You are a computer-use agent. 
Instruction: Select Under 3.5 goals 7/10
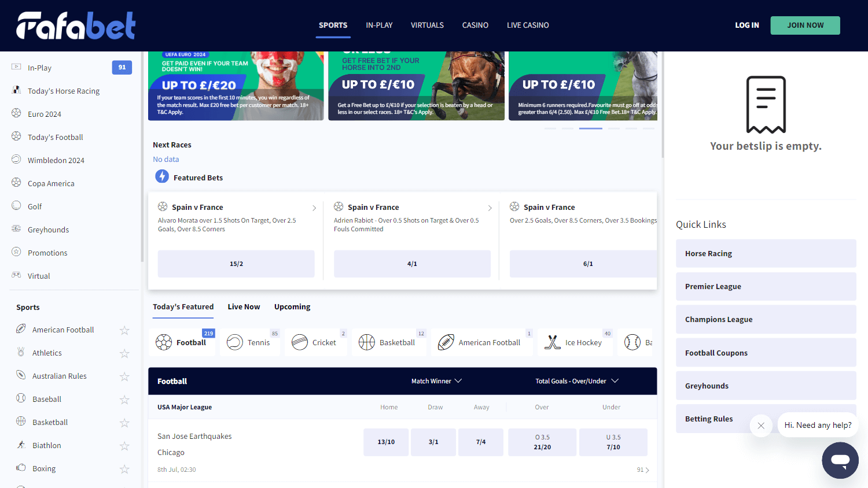613,442
